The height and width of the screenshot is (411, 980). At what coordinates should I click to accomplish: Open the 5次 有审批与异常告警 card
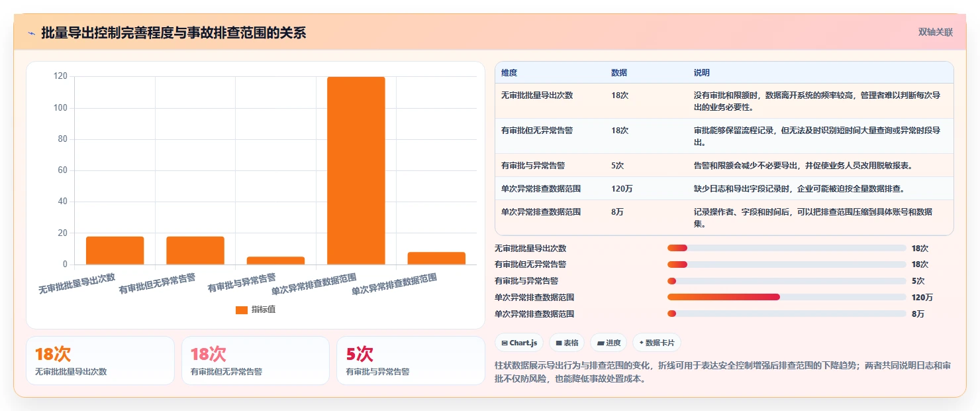point(411,361)
